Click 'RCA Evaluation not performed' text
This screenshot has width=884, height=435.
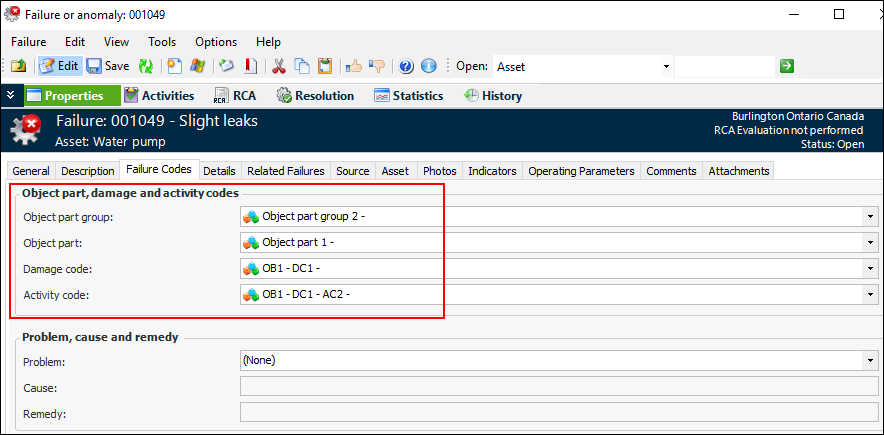[x=788, y=130]
